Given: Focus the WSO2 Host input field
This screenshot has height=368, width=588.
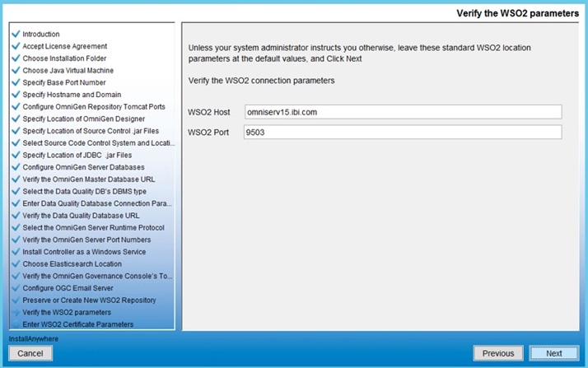Looking at the screenshot, I should [x=404, y=112].
